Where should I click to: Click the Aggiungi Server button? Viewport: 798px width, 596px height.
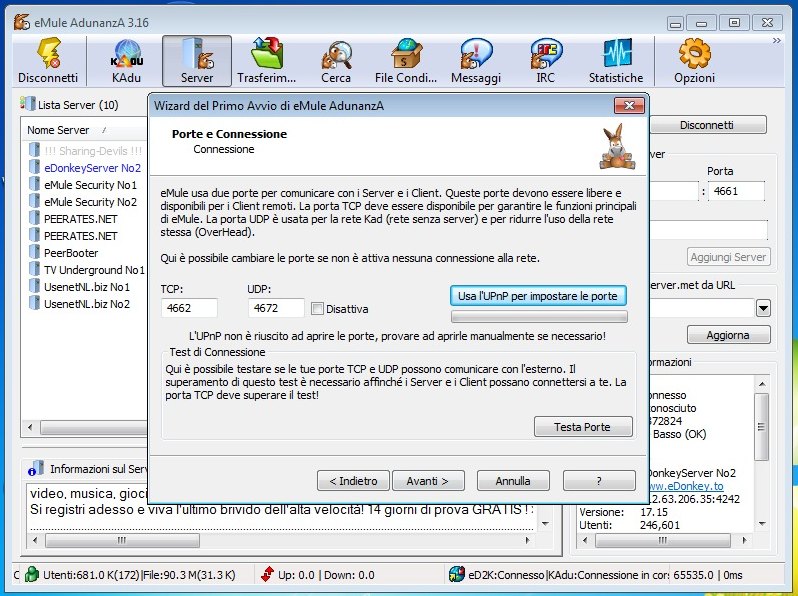(x=728, y=257)
